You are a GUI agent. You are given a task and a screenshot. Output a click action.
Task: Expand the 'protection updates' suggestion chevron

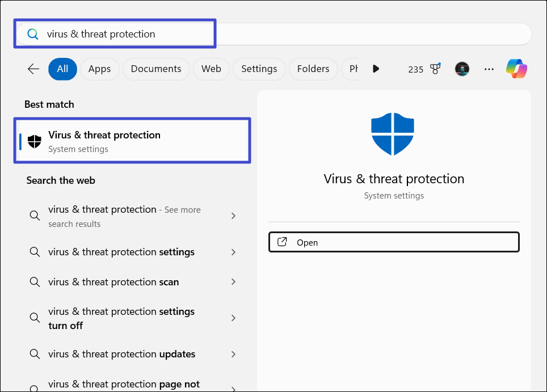(233, 355)
